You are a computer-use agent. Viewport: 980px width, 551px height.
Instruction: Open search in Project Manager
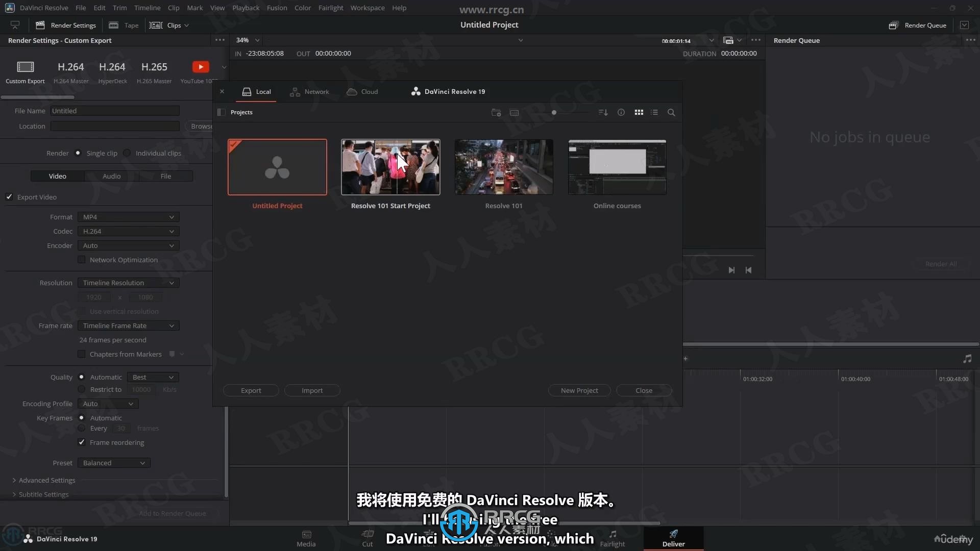[671, 112]
